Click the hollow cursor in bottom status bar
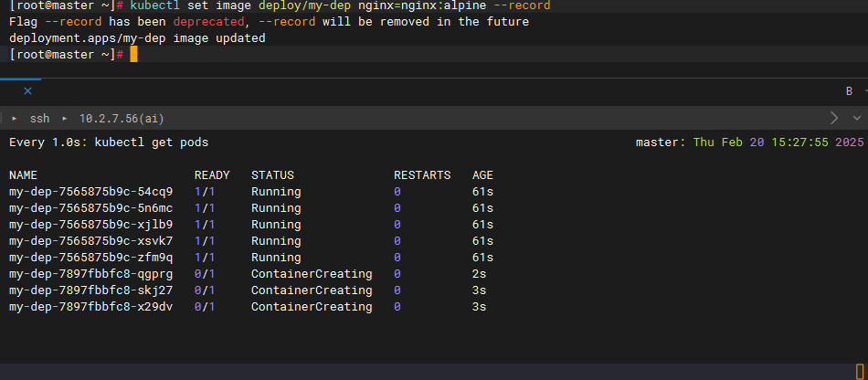 859,371
